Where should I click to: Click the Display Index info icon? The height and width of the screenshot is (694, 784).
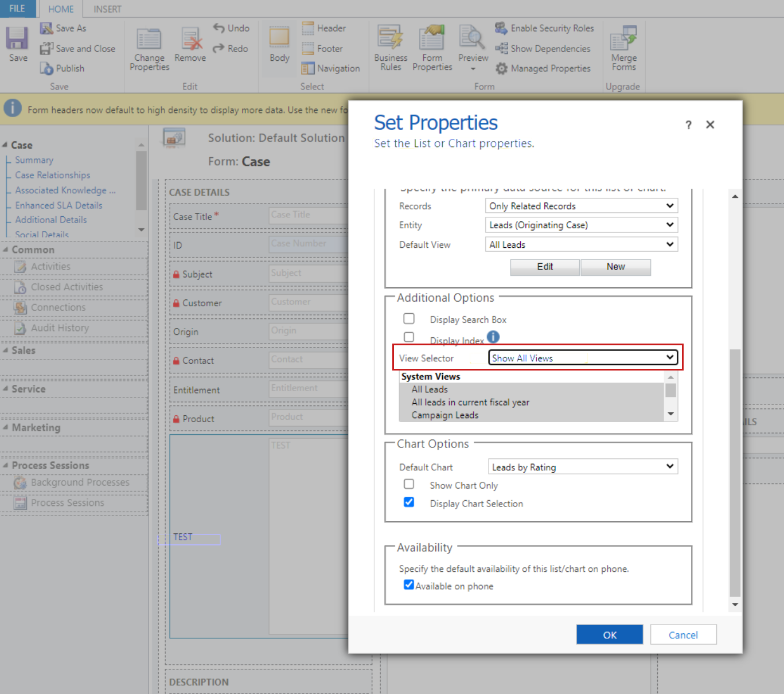493,337
